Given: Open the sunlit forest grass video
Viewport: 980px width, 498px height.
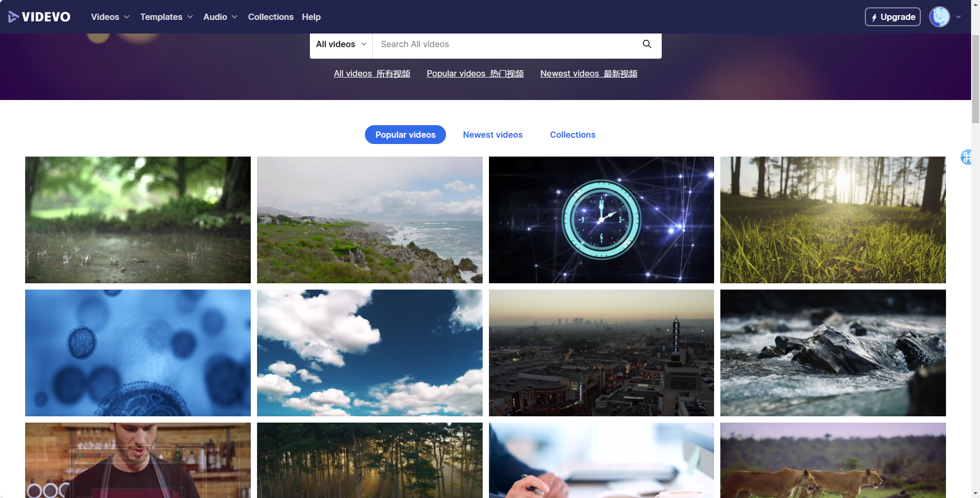Looking at the screenshot, I should coord(833,220).
